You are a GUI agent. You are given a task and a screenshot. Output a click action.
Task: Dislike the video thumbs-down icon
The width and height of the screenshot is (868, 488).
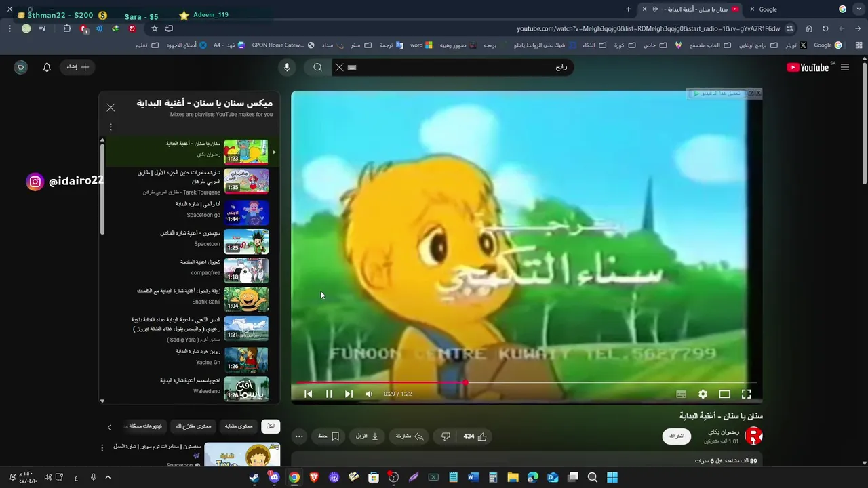click(x=446, y=436)
